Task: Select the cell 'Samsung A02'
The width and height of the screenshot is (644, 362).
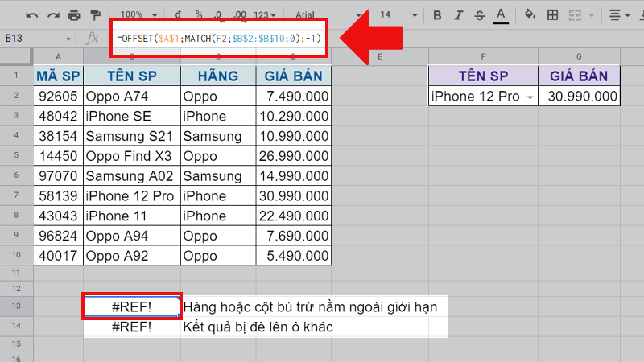Action: coord(132,175)
